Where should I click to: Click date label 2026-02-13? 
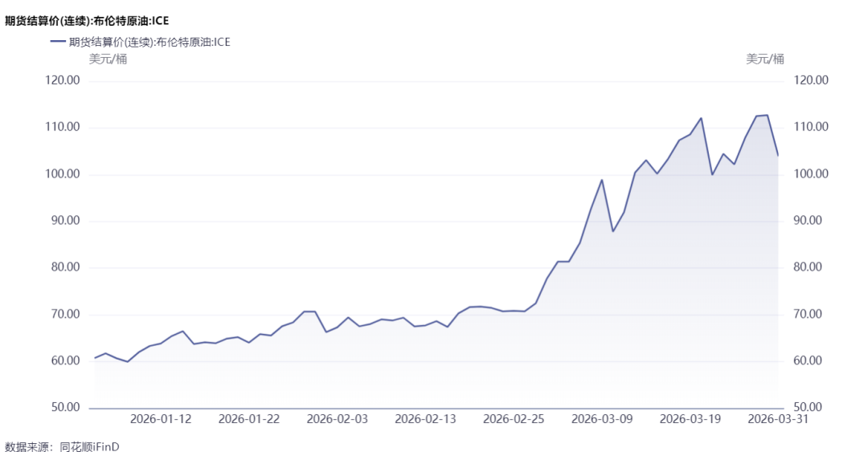tap(425, 419)
